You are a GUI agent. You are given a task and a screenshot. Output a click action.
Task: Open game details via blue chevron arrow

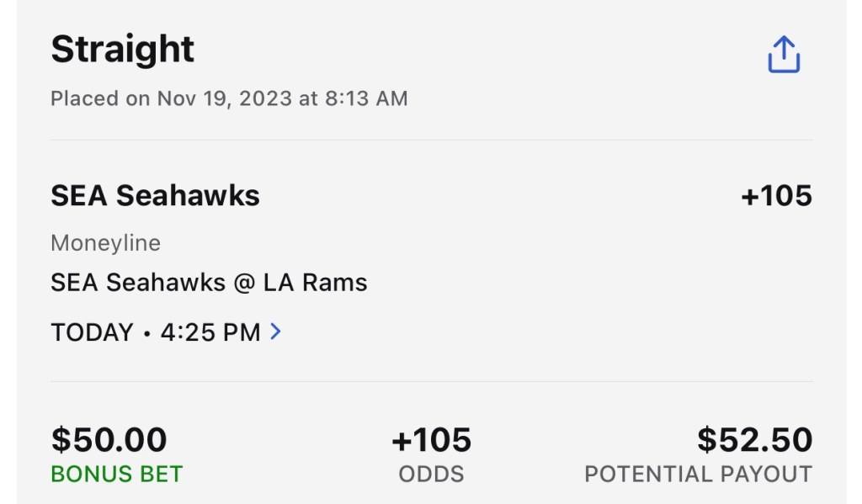(275, 332)
